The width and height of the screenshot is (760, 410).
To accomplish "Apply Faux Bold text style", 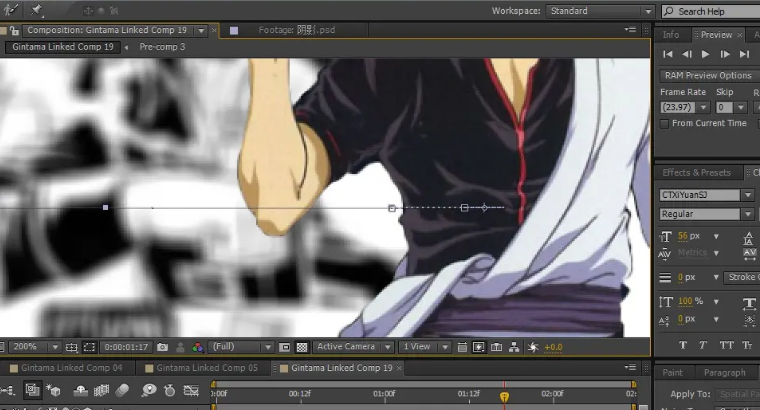I will click(683, 345).
